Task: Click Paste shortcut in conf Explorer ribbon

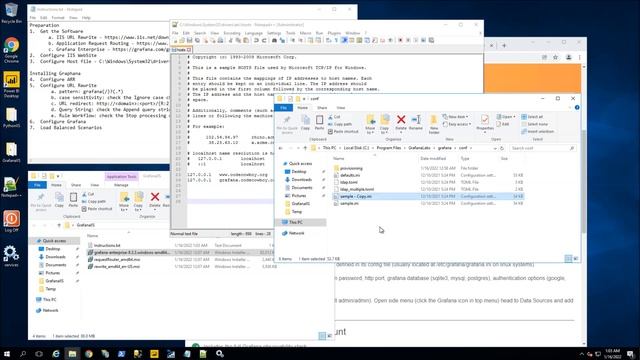Action: click(343, 131)
